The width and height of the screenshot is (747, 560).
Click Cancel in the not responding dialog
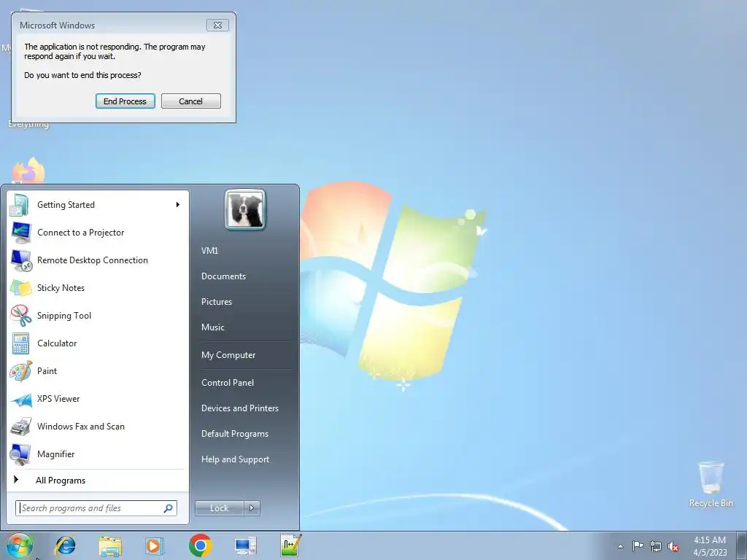(191, 101)
